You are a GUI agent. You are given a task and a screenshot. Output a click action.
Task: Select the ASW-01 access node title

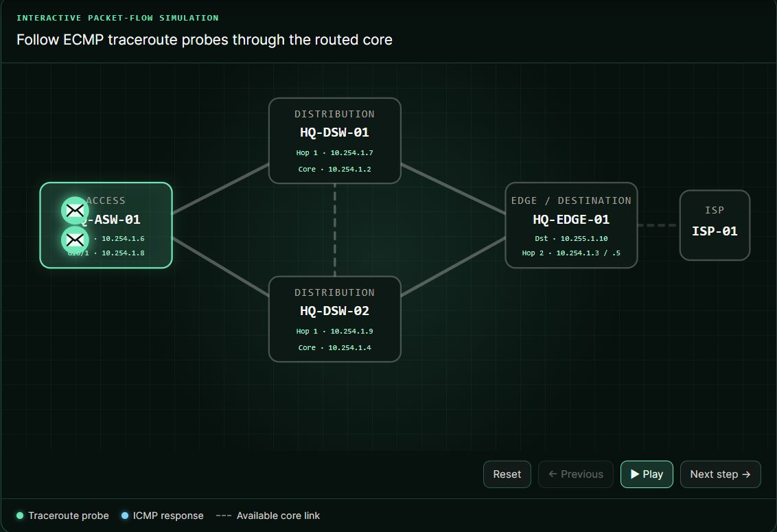[x=111, y=219]
